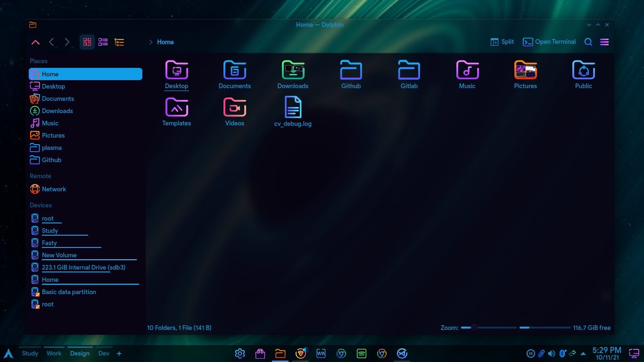
Task: Select the Downloads folder icon in main view
Action: [293, 70]
